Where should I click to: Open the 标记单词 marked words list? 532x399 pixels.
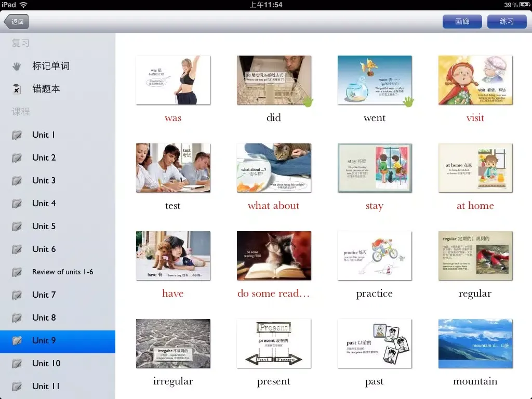pos(51,66)
